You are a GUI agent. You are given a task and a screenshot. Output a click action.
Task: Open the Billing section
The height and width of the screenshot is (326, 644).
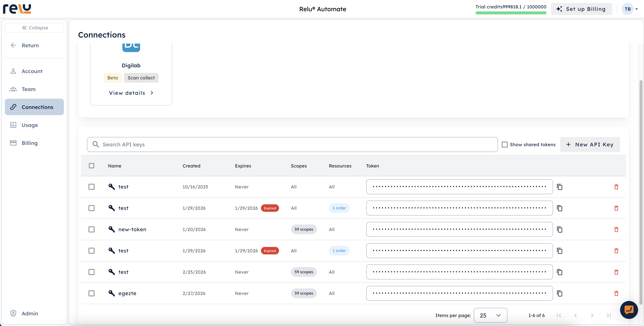click(35, 143)
